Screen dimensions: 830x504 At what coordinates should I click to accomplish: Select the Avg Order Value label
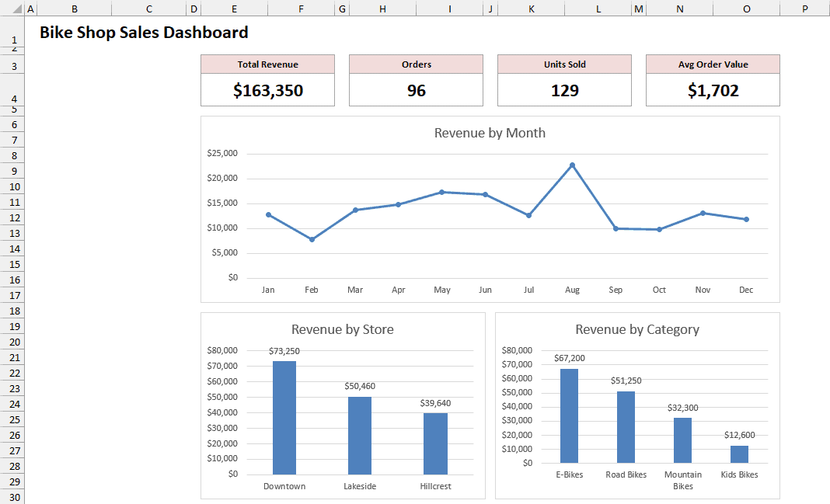pyautogui.click(x=713, y=64)
